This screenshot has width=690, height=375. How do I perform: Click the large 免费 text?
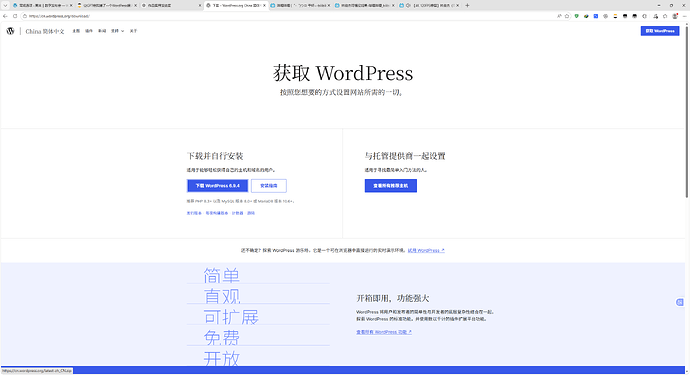[222, 338]
